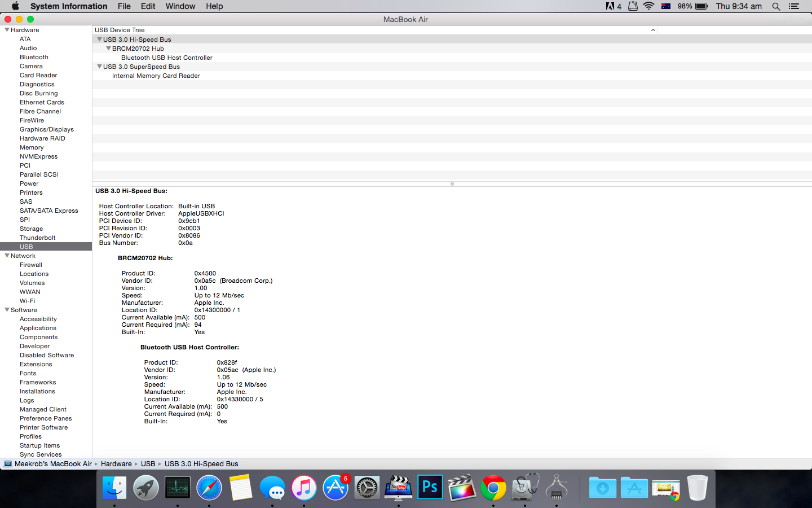
Task: Select Applications in the Software sidebar
Action: 38,328
